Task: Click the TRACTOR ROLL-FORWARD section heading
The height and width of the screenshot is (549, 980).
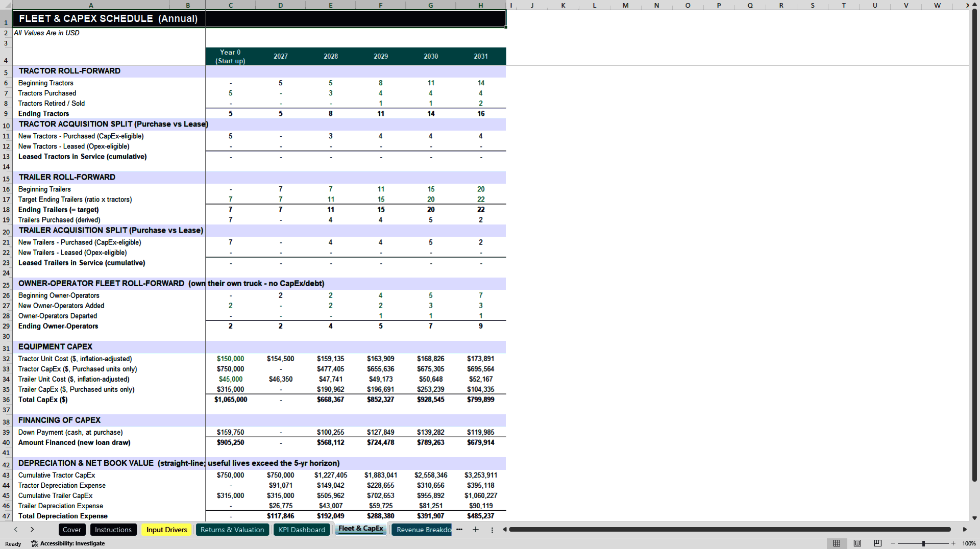Action: (69, 71)
